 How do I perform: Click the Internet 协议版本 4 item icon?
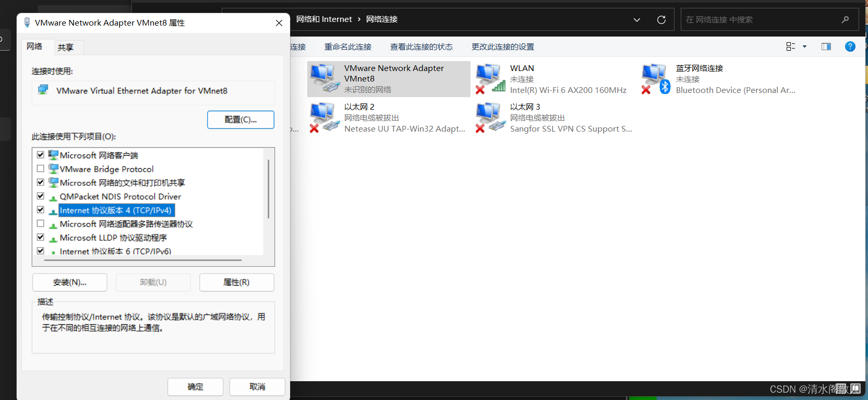[x=53, y=211]
